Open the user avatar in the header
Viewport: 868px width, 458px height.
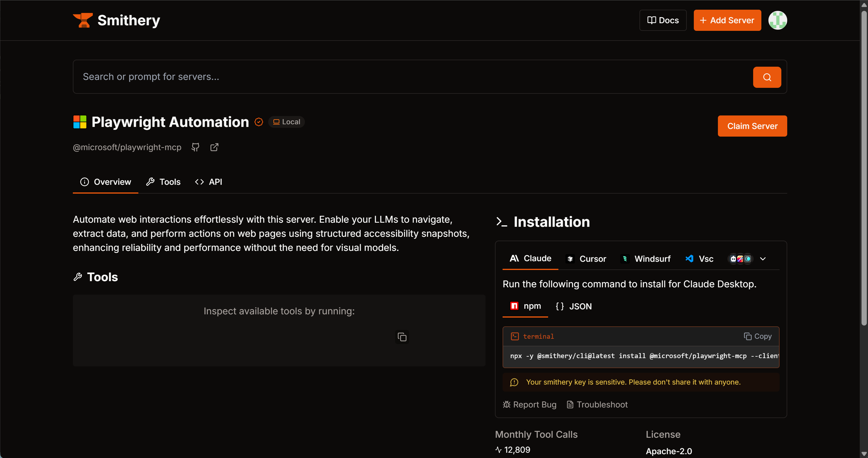[777, 20]
